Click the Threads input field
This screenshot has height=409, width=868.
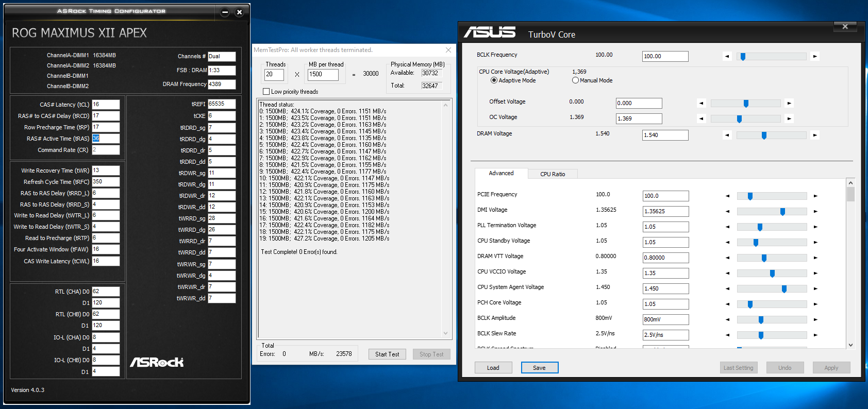(274, 75)
